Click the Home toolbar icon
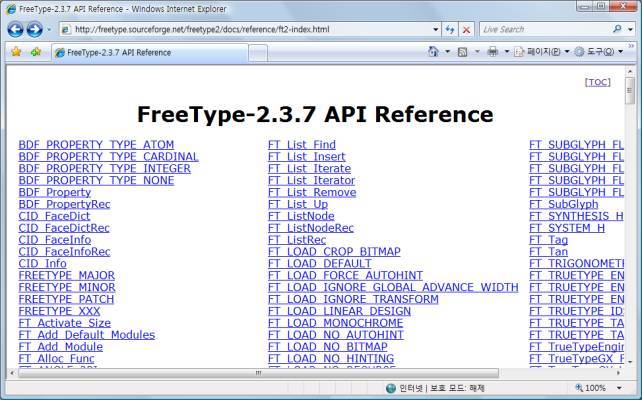642x400 pixels. [x=433, y=52]
